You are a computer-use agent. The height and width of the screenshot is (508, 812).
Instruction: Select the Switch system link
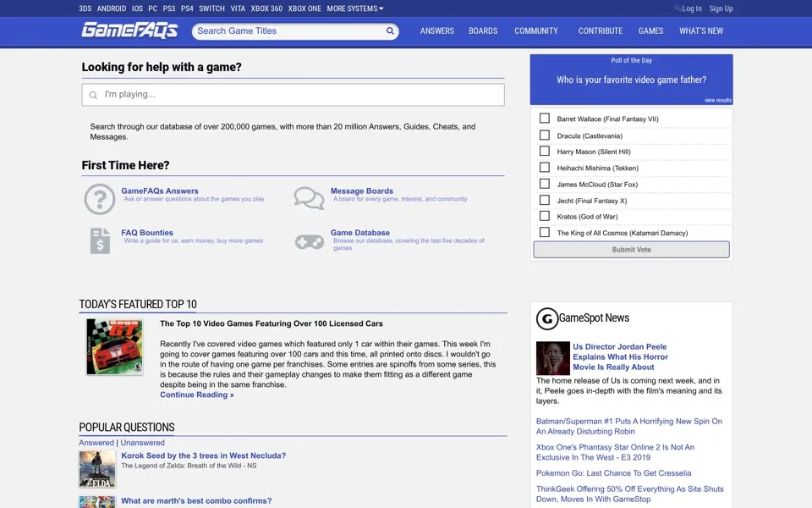coord(211,8)
